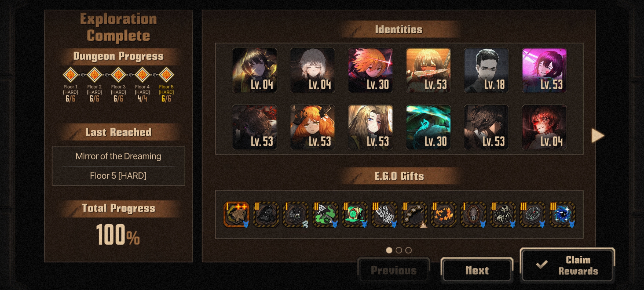Viewport: 644px width, 290px height.
Task: Open the white crystal cluster E.G.O gift
Action: [x=385, y=215]
